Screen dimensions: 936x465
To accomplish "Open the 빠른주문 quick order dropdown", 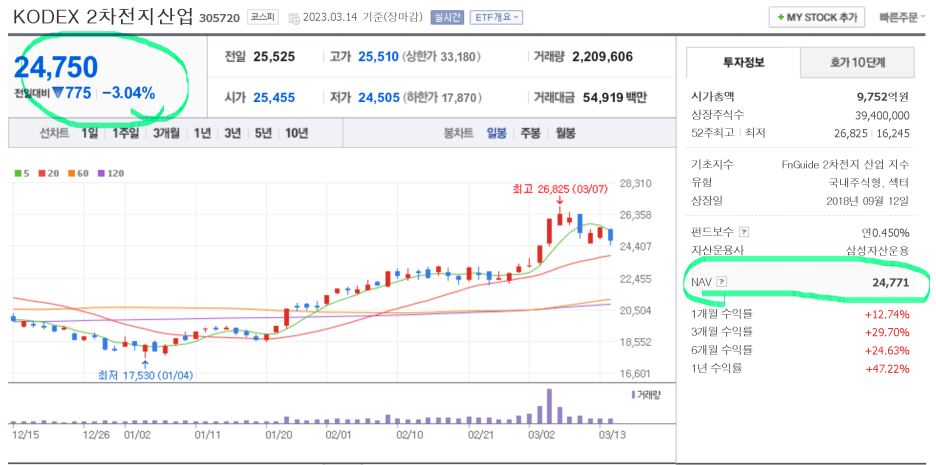I will pos(903,17).
